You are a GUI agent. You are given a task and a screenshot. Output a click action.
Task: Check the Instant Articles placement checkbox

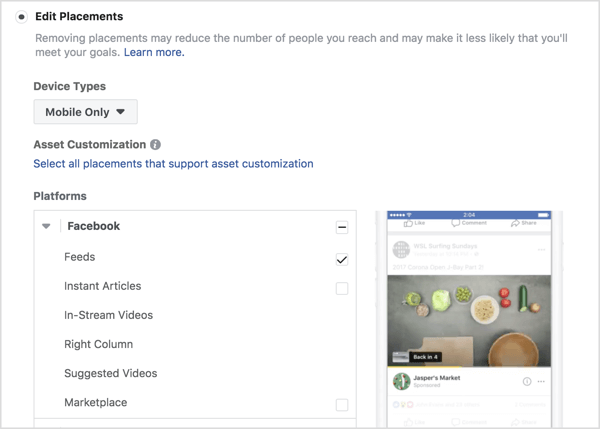click(x=342, y=289)
